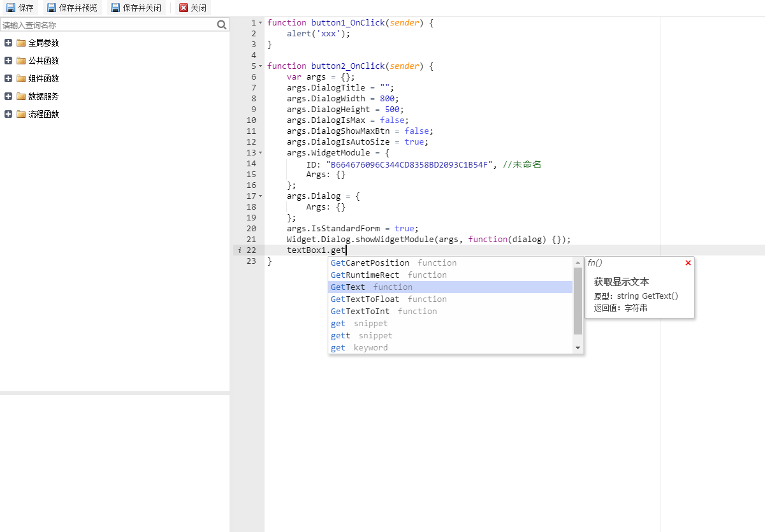Select the 全局参数 tree label

click(x=43, y=43)
